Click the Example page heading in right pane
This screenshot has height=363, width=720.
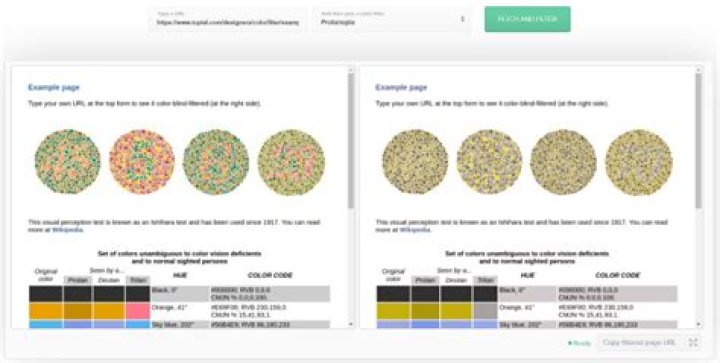coord(401,87)
